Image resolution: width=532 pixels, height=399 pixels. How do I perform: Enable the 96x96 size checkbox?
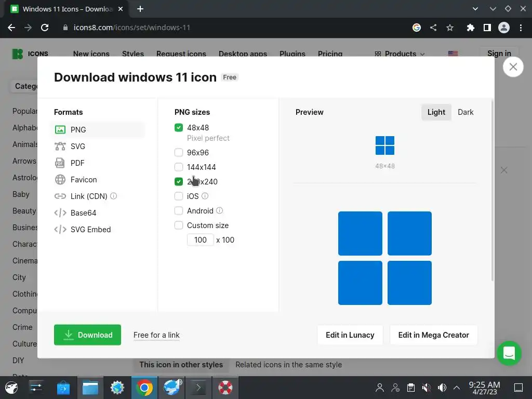tap(179, 152)
